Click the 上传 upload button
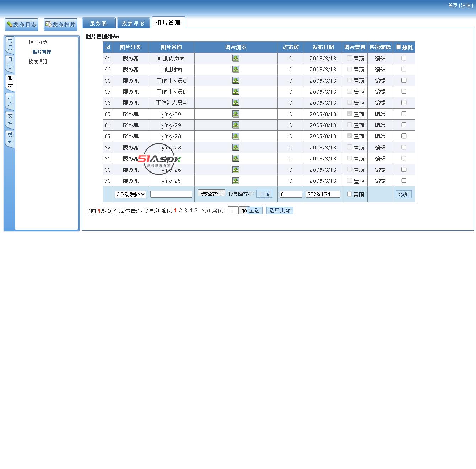This screenshot has height=469, width=476. [265, 194]
